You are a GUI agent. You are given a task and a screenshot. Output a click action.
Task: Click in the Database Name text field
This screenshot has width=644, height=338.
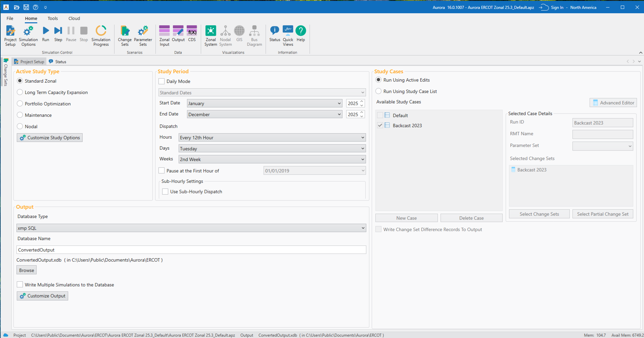pos(191,250)
